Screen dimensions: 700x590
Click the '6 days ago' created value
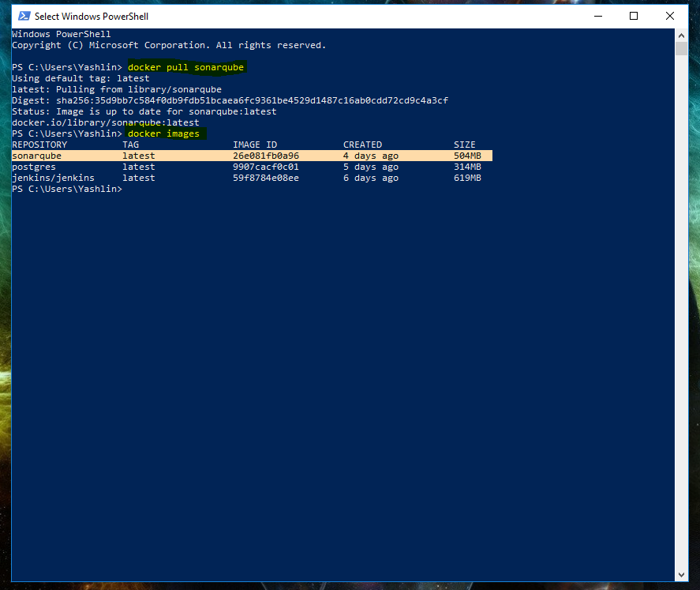[x=371, y=178]
